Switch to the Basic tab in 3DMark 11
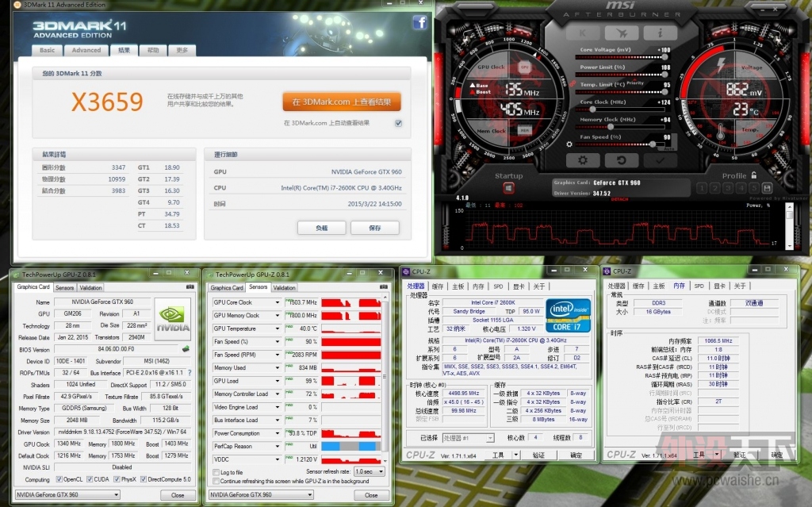Viewport: 812px width, 507px height. click(47, 50)
